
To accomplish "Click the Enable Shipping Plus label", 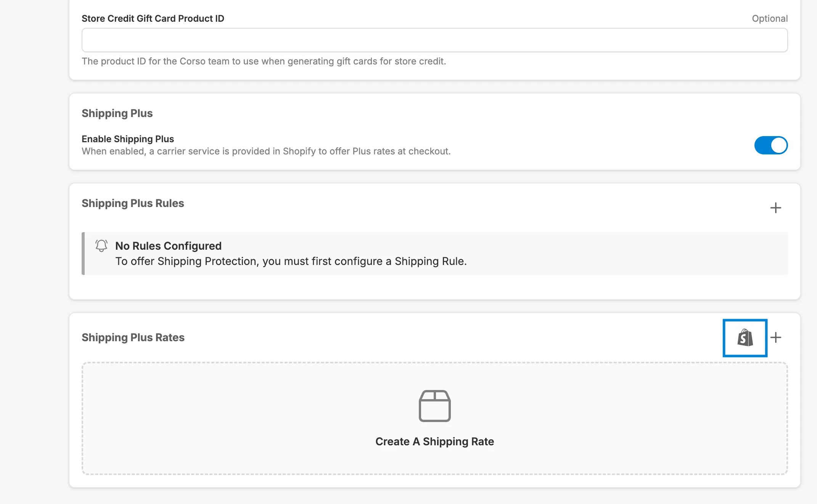I will tap(128, 139).
